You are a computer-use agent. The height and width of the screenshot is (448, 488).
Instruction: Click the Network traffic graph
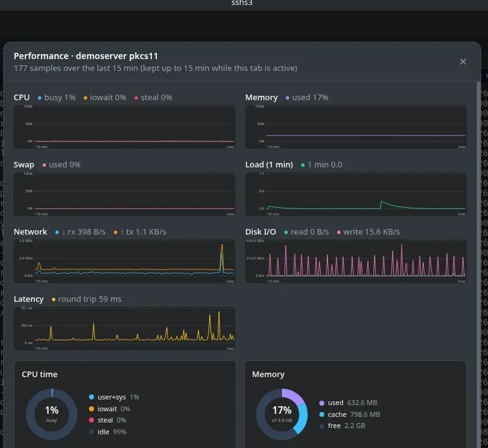tap(124, 261)
